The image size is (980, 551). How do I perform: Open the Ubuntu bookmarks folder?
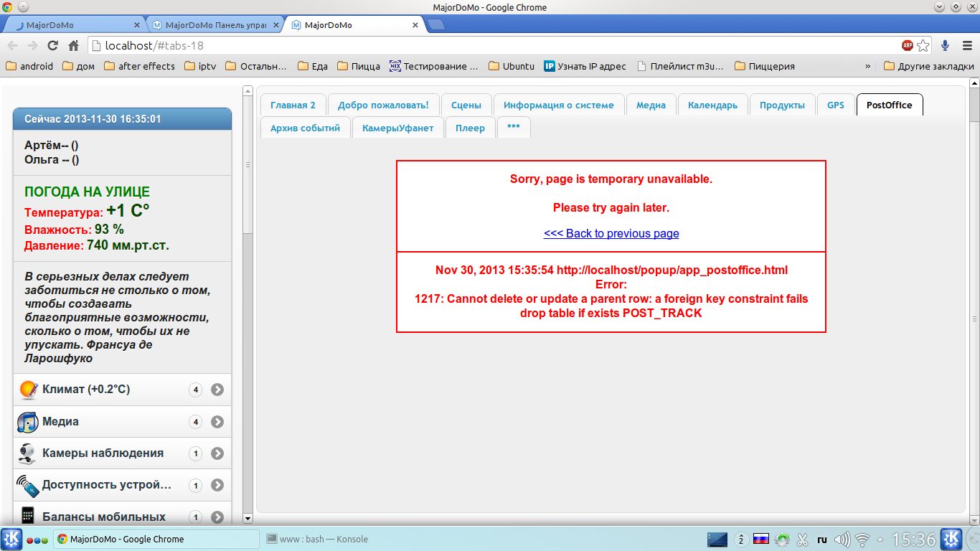point(512,66)
